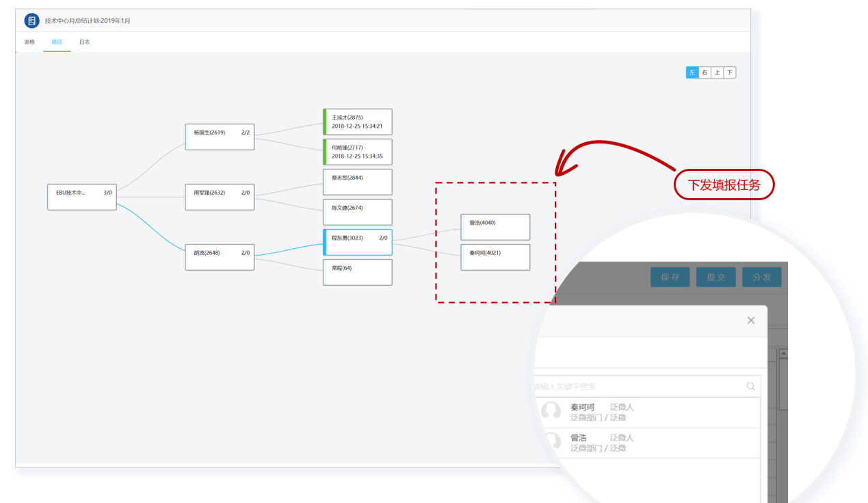
Task: Expand the EBU技术中心 root node
Action: (x=82, y=196)
